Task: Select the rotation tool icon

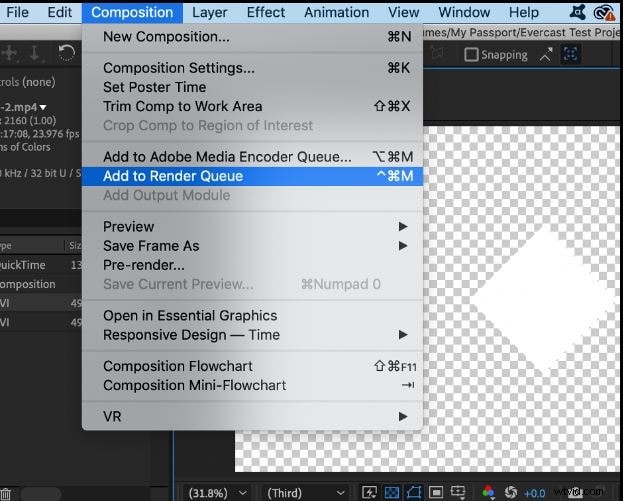Action: coord(66,52)
